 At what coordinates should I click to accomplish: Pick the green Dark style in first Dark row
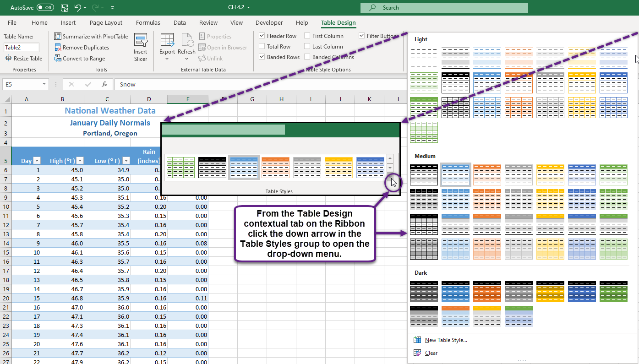coord(614,292)
